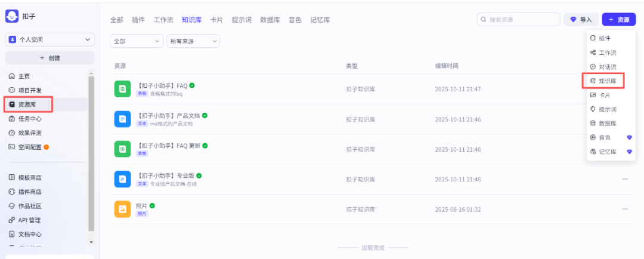Open the 所有来源 source dropdown
This screenshot has height=259, width=644.
coord(193,41)
